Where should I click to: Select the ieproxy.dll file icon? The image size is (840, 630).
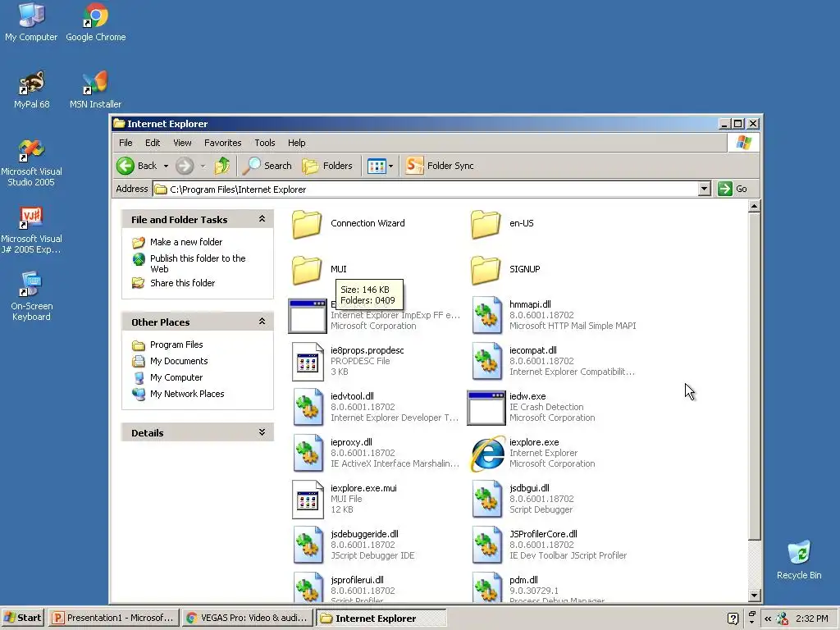(308, 454)
